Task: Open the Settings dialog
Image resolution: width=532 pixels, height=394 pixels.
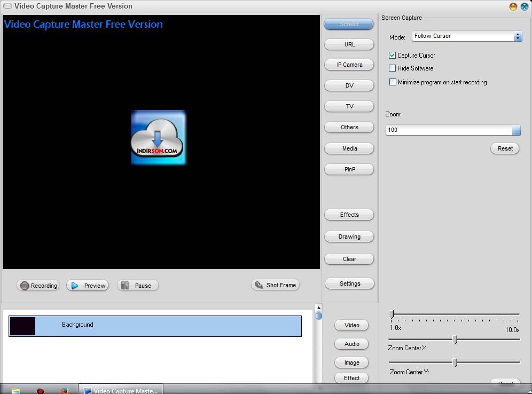Action: tap(349, 283)
